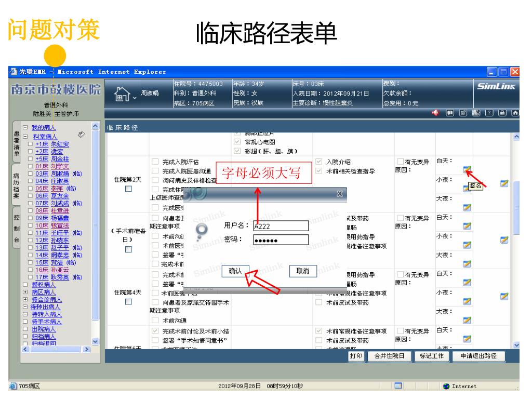Open patient link 11床 王旺平
This screenshot has width=532, height=399.
[x=52, y=233]
